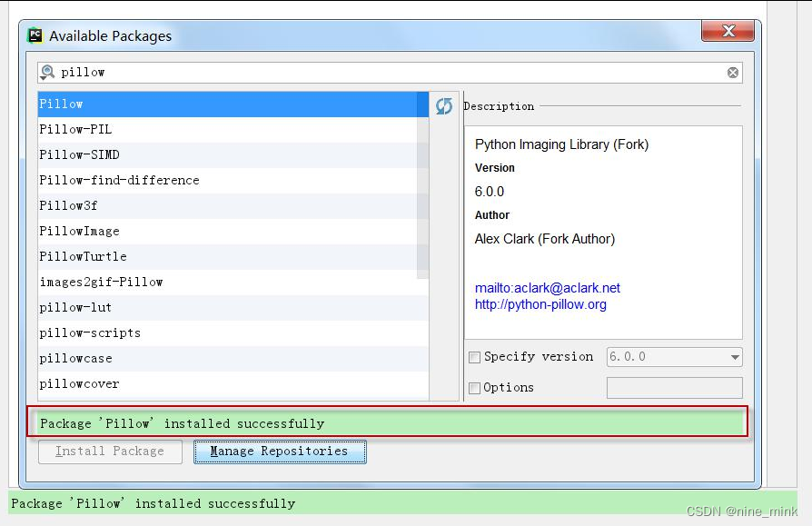Select the pillow-lut package
The image size is (812, 526).
(x=233, y=308)
